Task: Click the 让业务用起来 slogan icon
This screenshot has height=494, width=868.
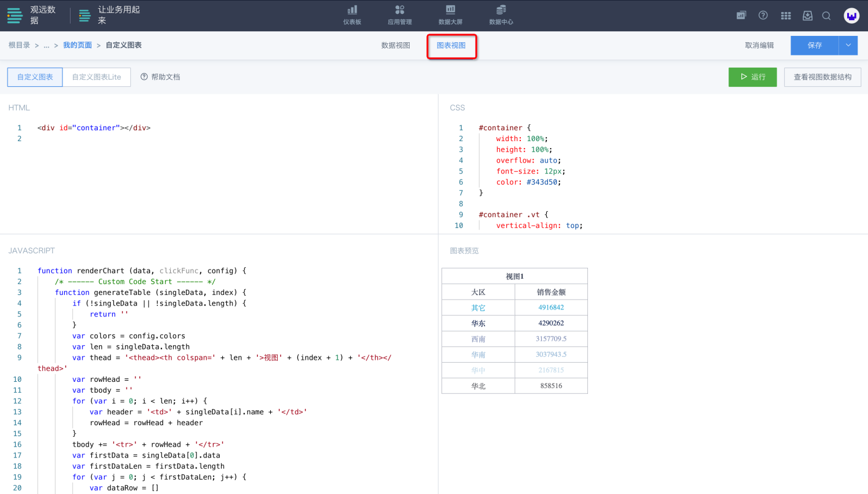Action: pyautogui.click(x=84, y=16)
